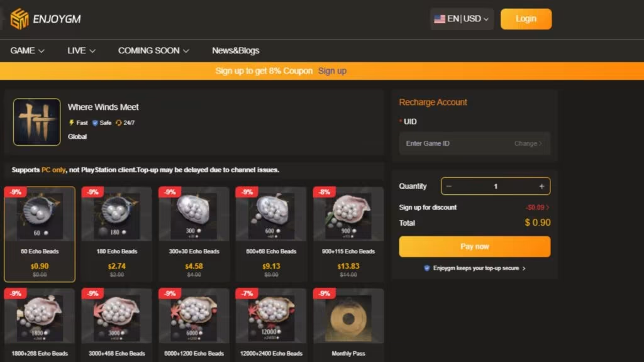The width and height of the screenshot is (644, 362).
Task: Click the EnjoyGM cube logo icon
Action: click(x=19, y=19)
